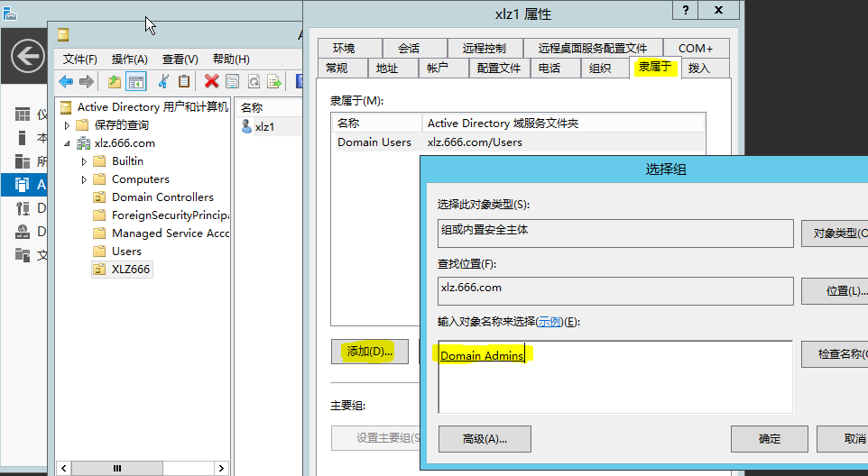Click Domain Controllers OU folder icon
The image size is (868, 476).
coord(99,197)
